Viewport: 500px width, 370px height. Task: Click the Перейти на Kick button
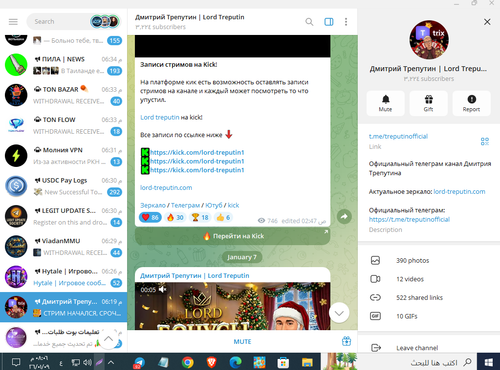coord(233,236)
